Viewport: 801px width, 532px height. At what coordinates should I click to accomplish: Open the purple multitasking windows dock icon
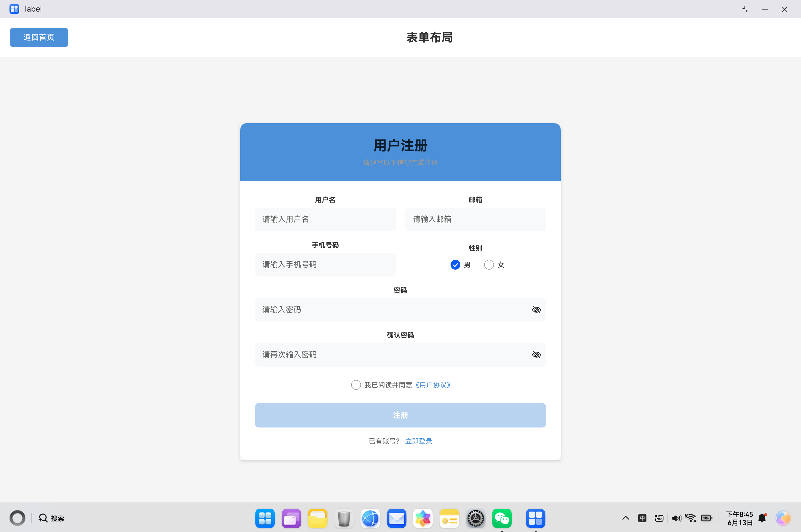click(x=291, y=518)
